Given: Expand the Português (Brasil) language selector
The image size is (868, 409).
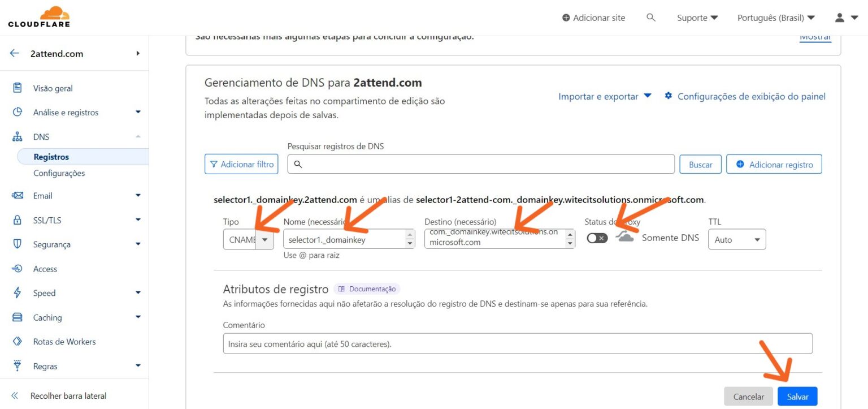Looking at the screenshot, I should coord(776,18).
